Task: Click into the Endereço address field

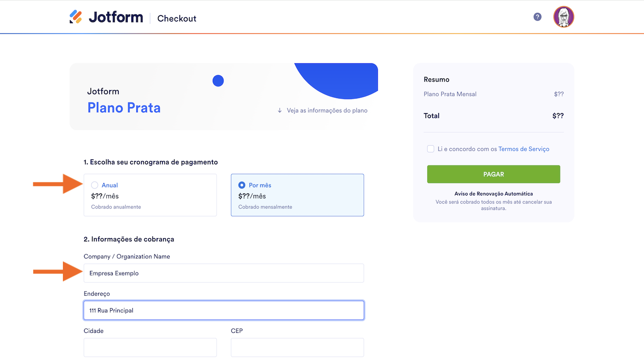Action: [223, 310]
